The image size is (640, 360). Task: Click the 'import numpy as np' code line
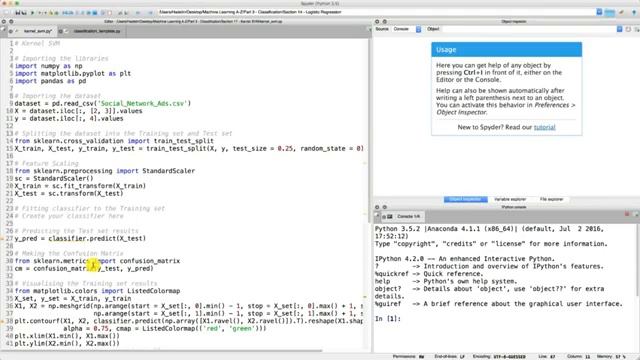(49, 66)
